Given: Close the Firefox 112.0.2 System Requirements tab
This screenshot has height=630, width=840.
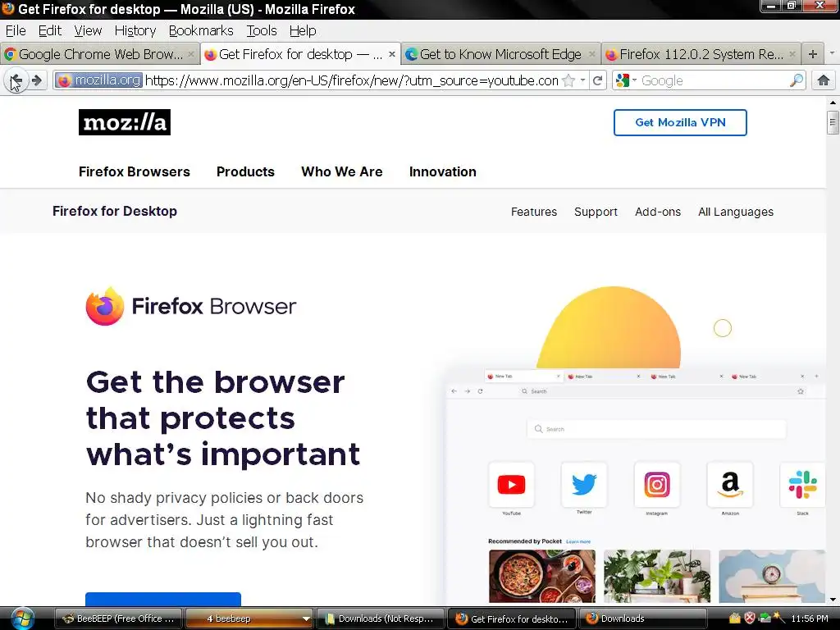Looking at the screenshot, I should tap(792, 54).
